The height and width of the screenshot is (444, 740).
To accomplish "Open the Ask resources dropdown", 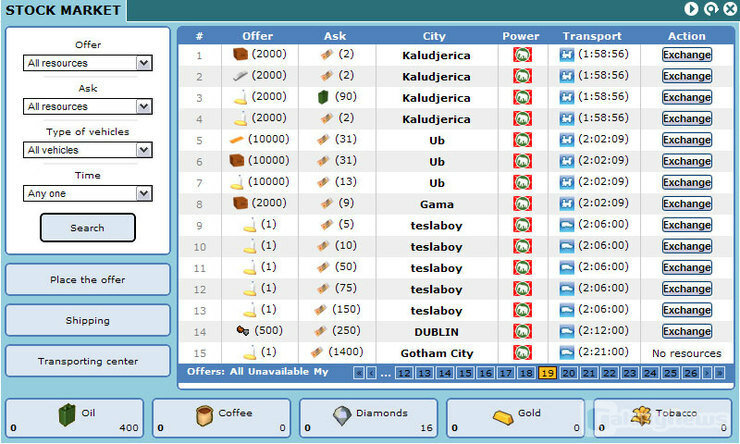I will coord(87,107).
